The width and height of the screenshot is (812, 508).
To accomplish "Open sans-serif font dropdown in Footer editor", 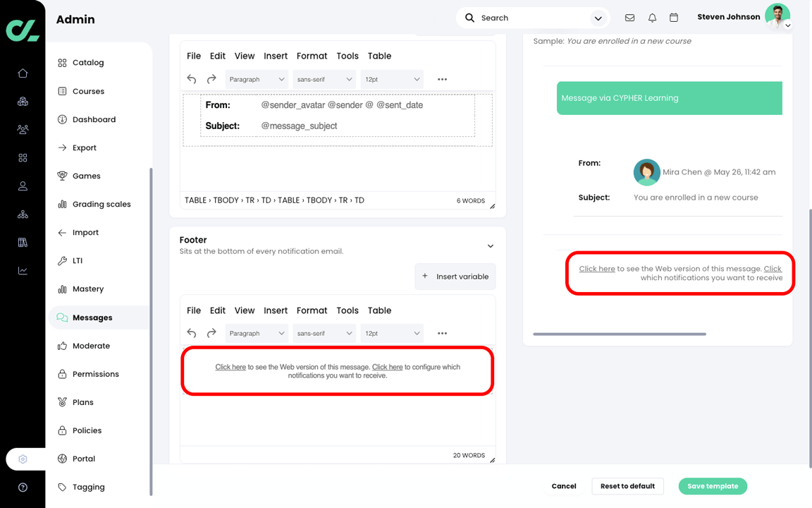I will (324, 333).
